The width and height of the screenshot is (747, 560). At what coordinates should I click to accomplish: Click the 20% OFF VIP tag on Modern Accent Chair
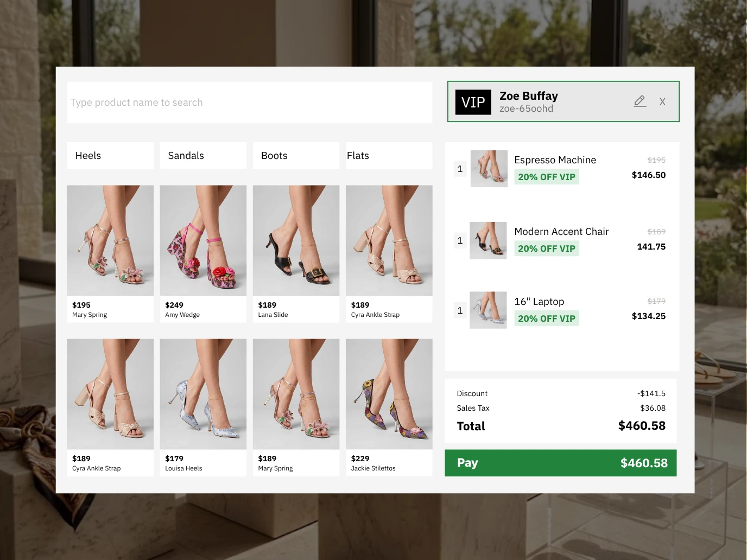pyautogui.click(x=547, y=249)
